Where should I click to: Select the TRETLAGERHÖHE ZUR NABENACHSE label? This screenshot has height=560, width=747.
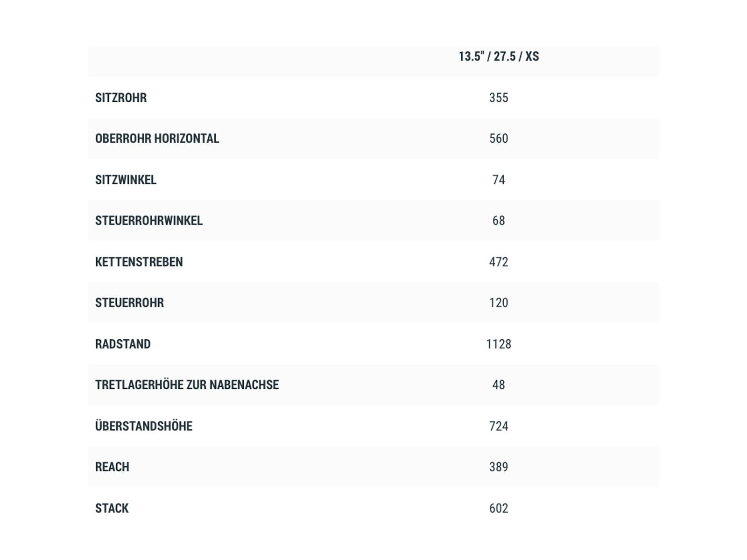click(187, 385)
